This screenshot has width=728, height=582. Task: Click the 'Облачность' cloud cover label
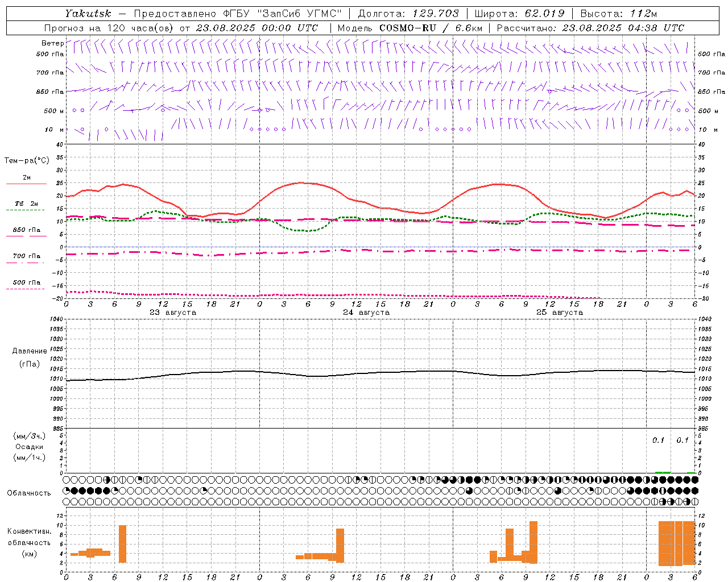pyautogui.click(x=29, y=493)
